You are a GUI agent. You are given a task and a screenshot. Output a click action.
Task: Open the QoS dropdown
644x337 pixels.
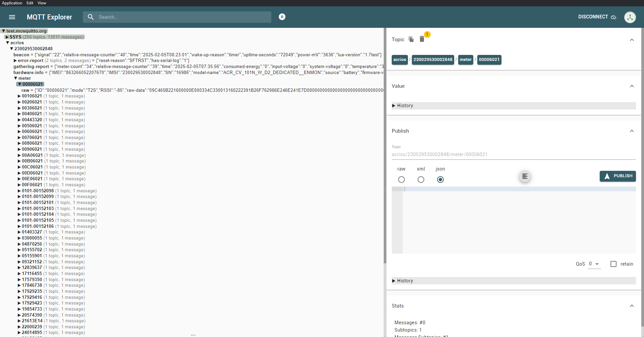(x=594, y=264)
